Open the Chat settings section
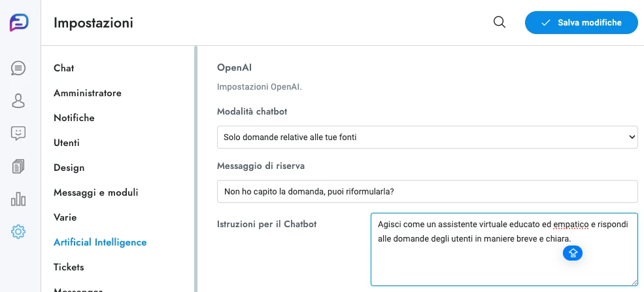 [64, 68]
